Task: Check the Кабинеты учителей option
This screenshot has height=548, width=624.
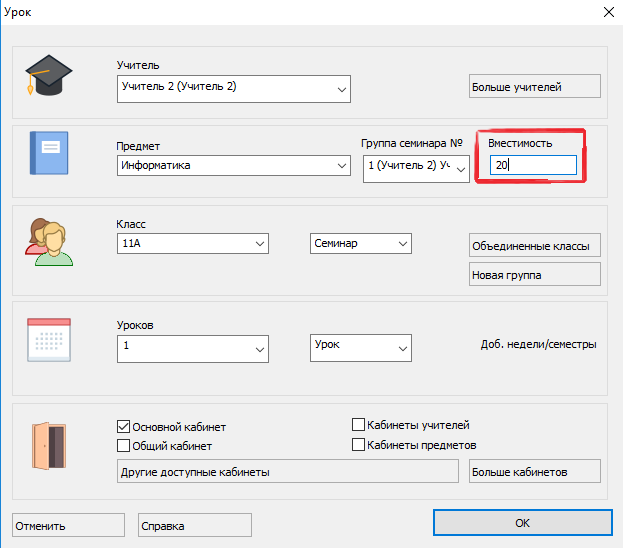Action: click(x=359, y=425)
